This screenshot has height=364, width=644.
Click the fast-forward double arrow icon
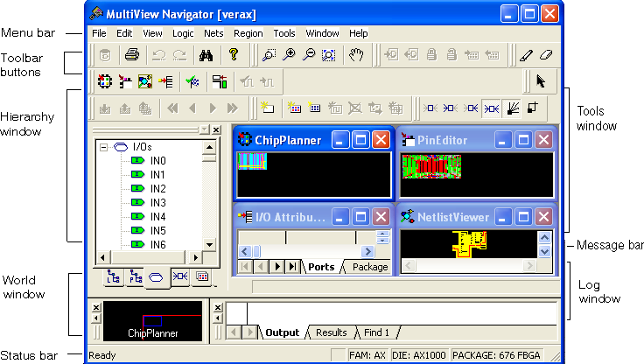pos(233,108)
